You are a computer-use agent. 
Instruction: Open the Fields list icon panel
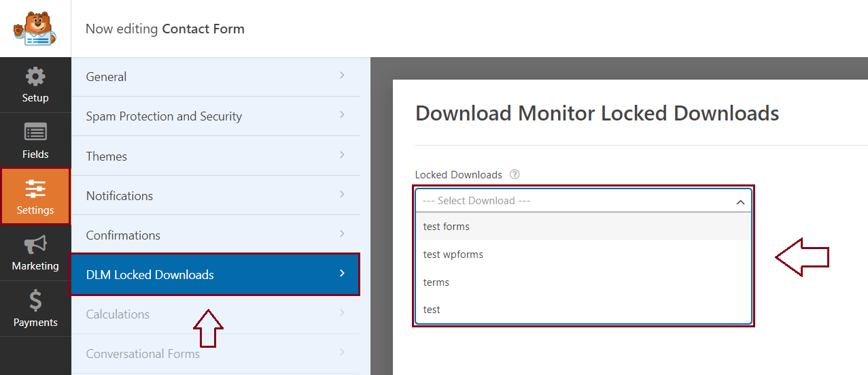click(35, 141)
